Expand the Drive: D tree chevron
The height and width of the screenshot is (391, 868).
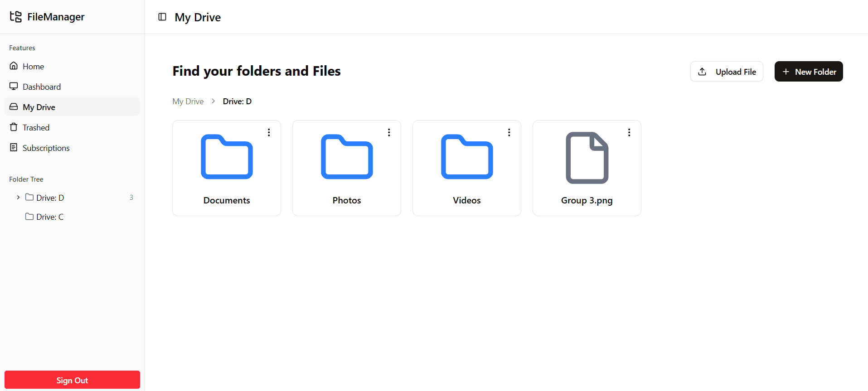(x=18, y=198)
